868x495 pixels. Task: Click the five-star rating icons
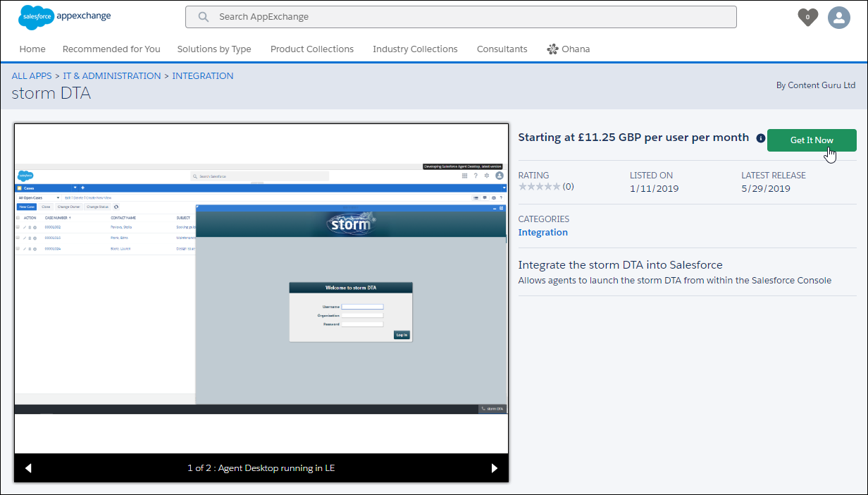tap(539, 187)
